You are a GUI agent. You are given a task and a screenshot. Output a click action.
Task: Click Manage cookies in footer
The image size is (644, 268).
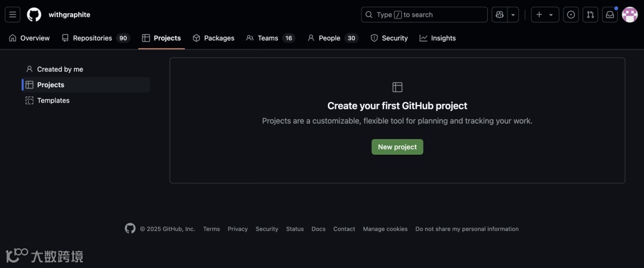pyautogui.click(x=385, y=229)
